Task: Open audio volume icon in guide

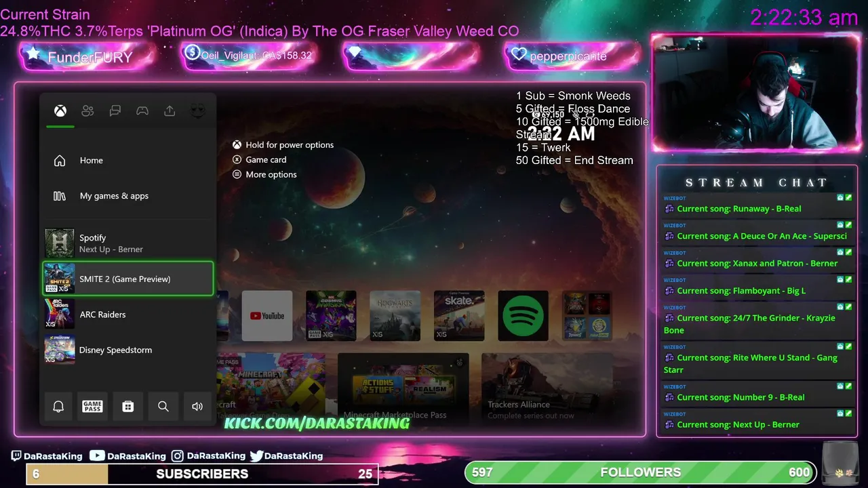Action: point(197,406)
